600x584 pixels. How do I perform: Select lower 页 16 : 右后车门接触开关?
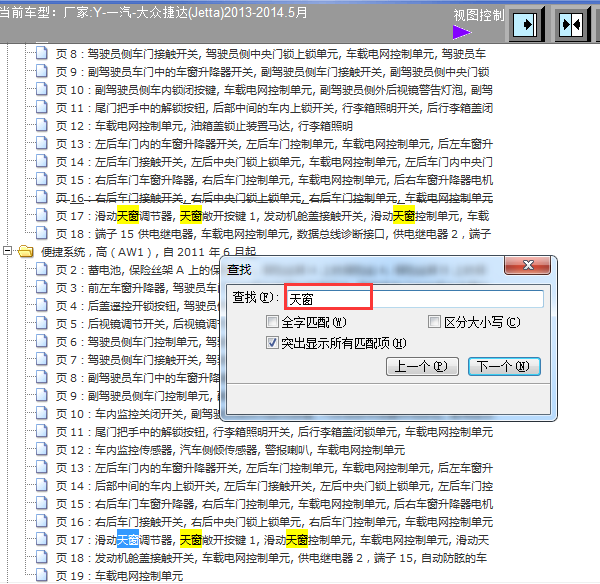[274, 522]
